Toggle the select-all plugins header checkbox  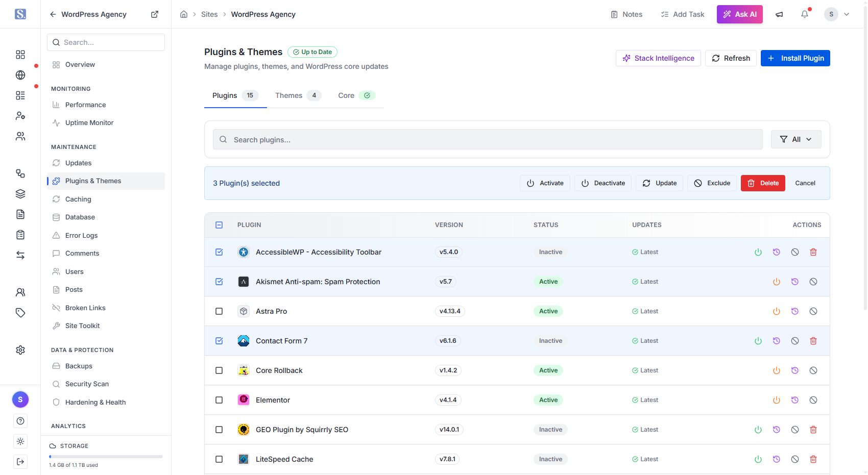click(219, 225)
